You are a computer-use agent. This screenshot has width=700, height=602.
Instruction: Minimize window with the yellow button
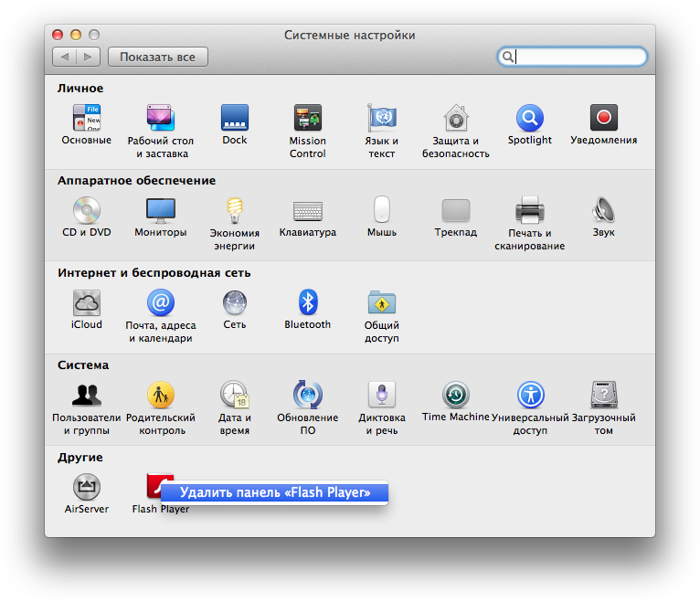click(76, 35)
